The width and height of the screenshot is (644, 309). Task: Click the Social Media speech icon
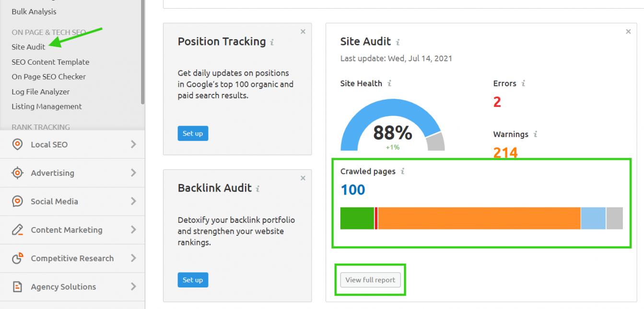[x=18, y=201]
